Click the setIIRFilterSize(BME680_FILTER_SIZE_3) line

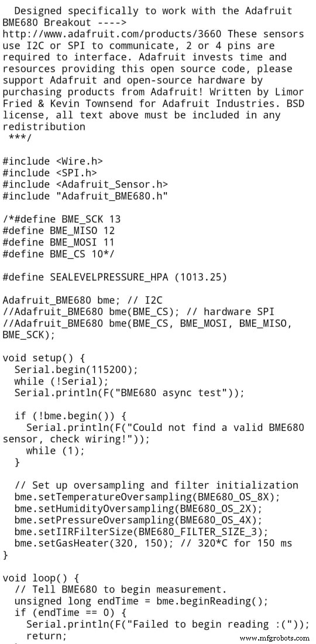141,532
